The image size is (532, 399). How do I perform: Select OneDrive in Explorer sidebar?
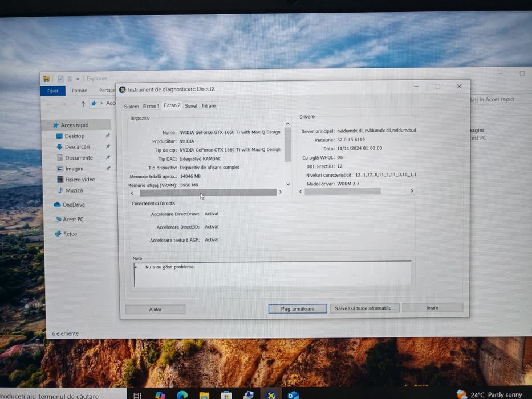(74, 205)
